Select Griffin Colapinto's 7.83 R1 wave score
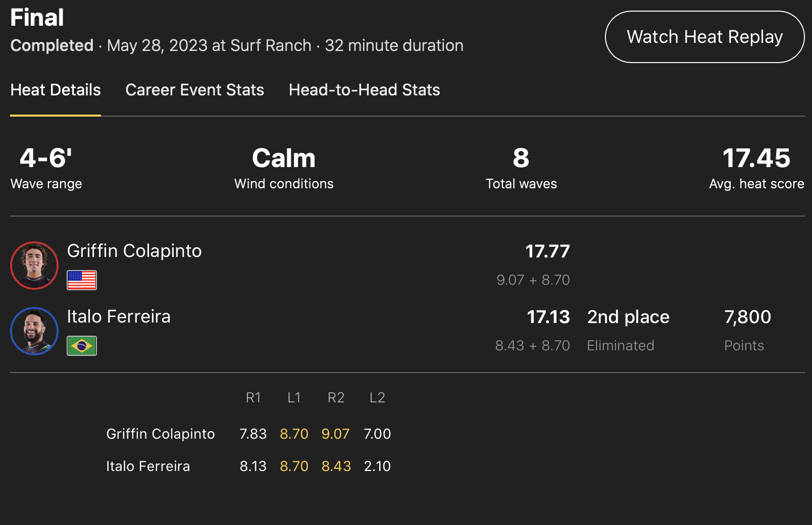The height and width of the screenshot is (525, 812). click(x=253, y=434)
